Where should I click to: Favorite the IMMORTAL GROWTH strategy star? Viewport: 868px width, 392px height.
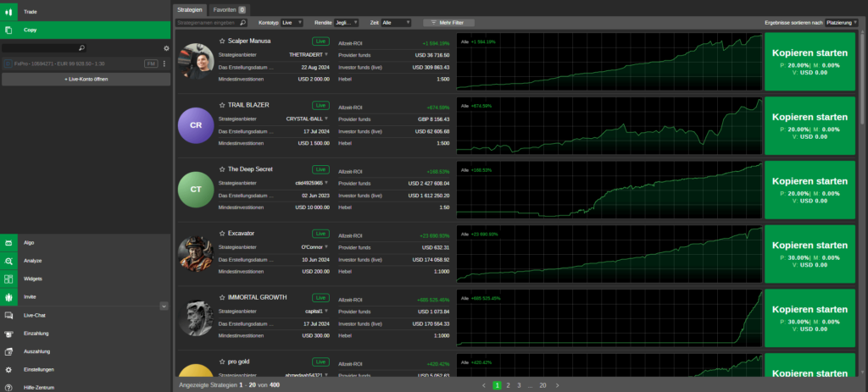tap(222, 297)
